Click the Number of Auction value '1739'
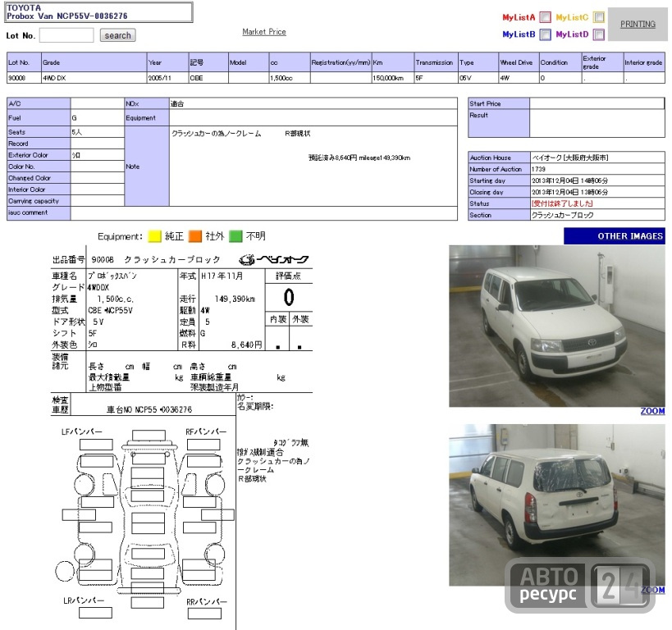672x630 pixels. [x=538, y=169]
